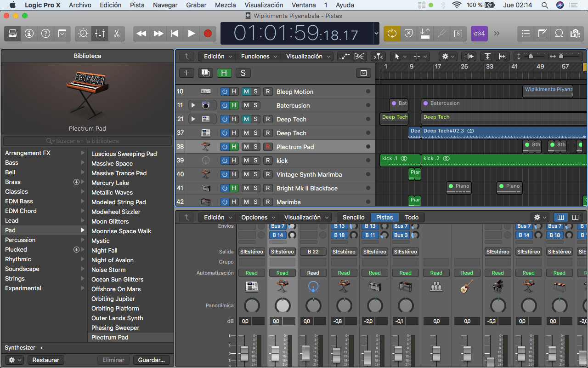Show automation curves icon in Tracks area
This screenshot has height=368, width=588.
[344, 56]
